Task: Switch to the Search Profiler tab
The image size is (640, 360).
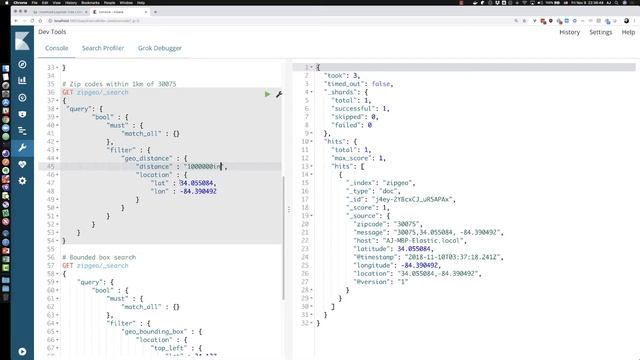Action: (x=103, y=48)
